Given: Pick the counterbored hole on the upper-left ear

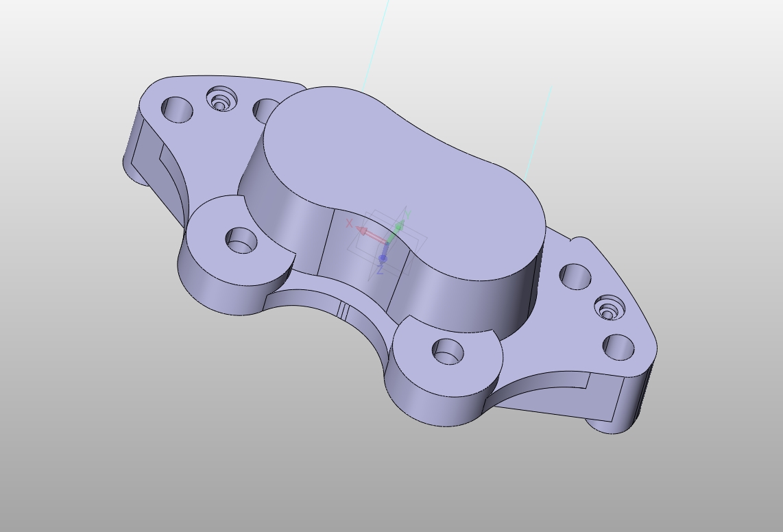Looking at the screenshot, I should pos(221,101).
